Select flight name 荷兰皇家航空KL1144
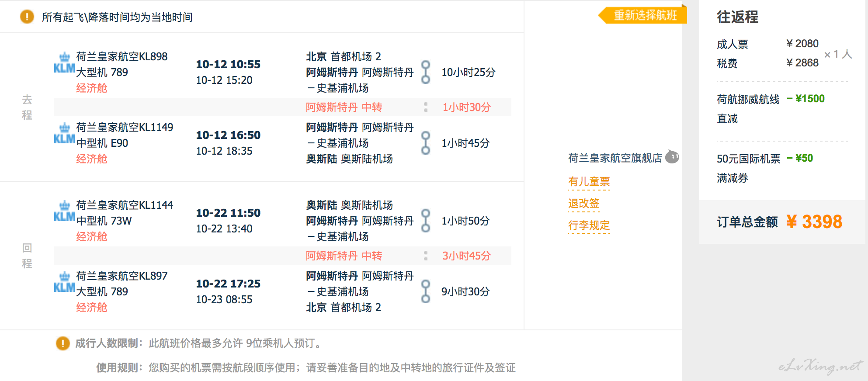868x381 pixels. [x=125, y=205]
